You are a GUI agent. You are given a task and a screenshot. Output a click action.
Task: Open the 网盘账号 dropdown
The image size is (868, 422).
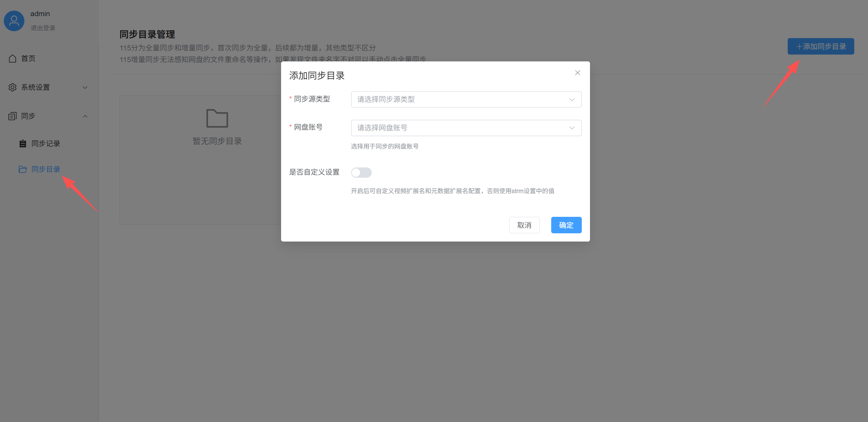pyautogui.click(x=466, y=128)
